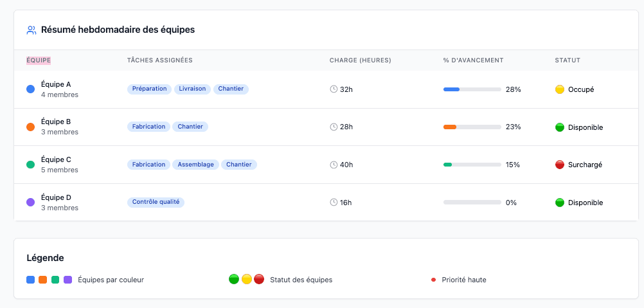644x308 pixels.
Task: Click the red Surchargé status indicator
Action: pos(559,165)
